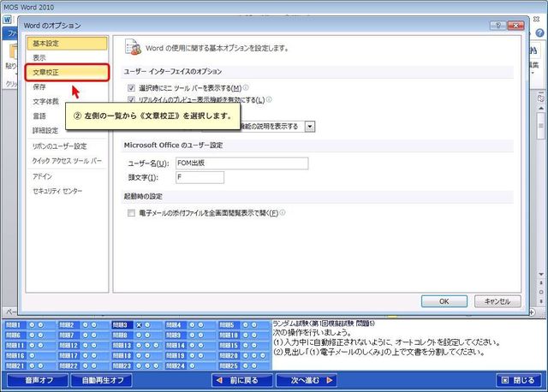
Task: Open セキュリティ センター category
Action: coord(57,190)
